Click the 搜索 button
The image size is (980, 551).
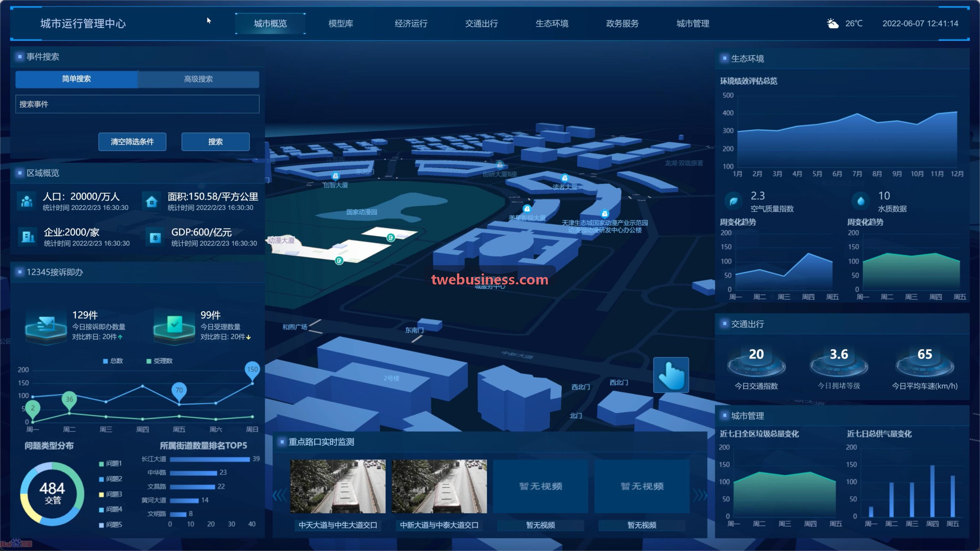215,142
